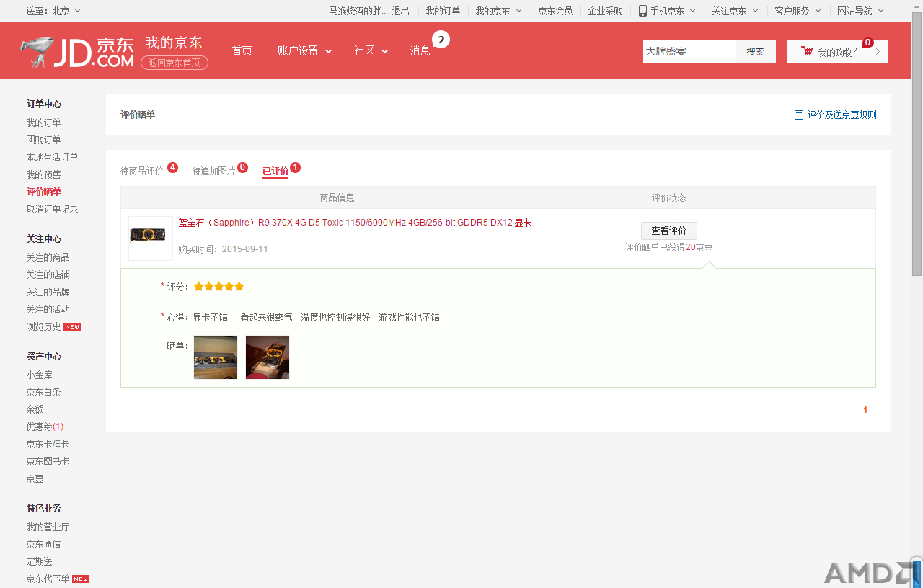
Task: Open graphics card product thumbnail
Action: pyautogui.click(x=151, y=239)
